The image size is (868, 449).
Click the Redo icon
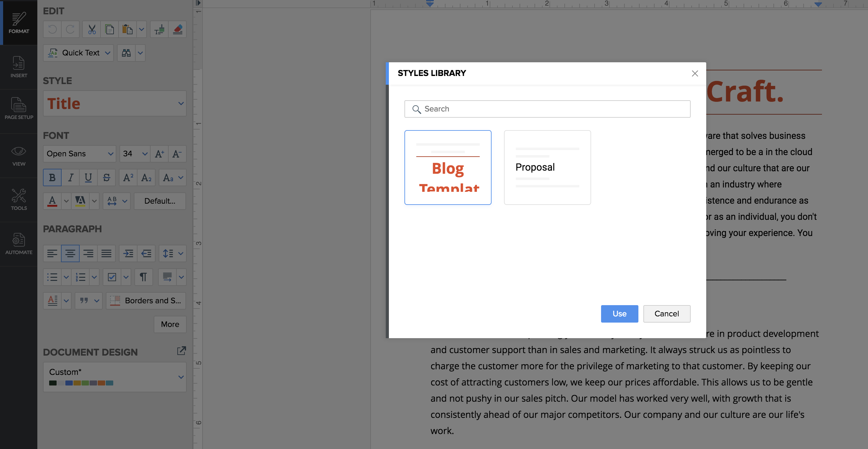pyautogui.click(x=70, y=29)
